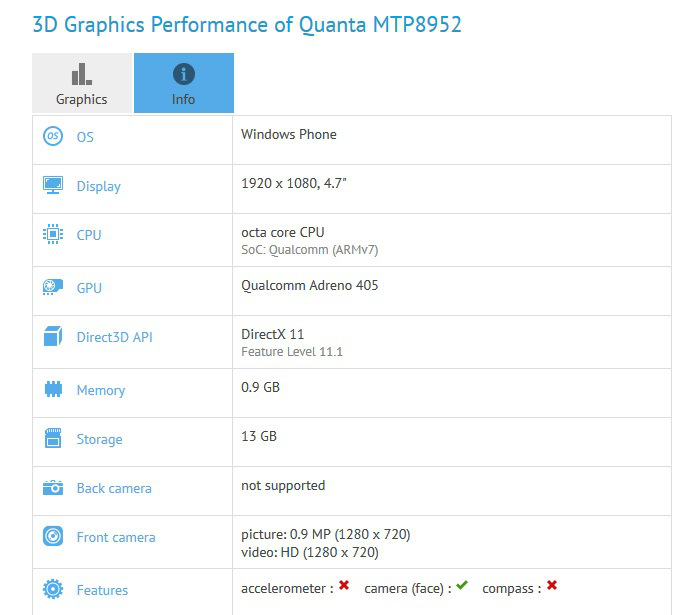Click the Back camera label

click(x=114, y=488)
